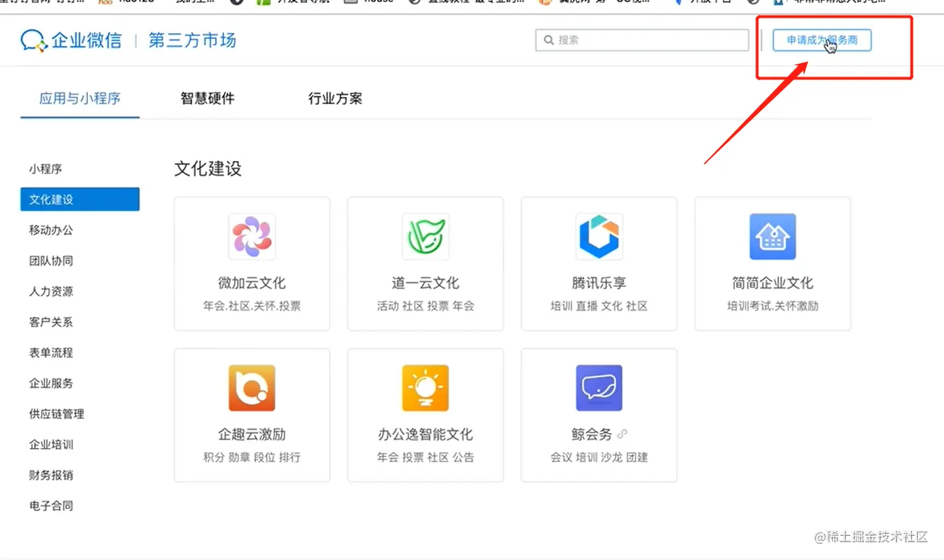Click 申请成为服务商 button

822,40
